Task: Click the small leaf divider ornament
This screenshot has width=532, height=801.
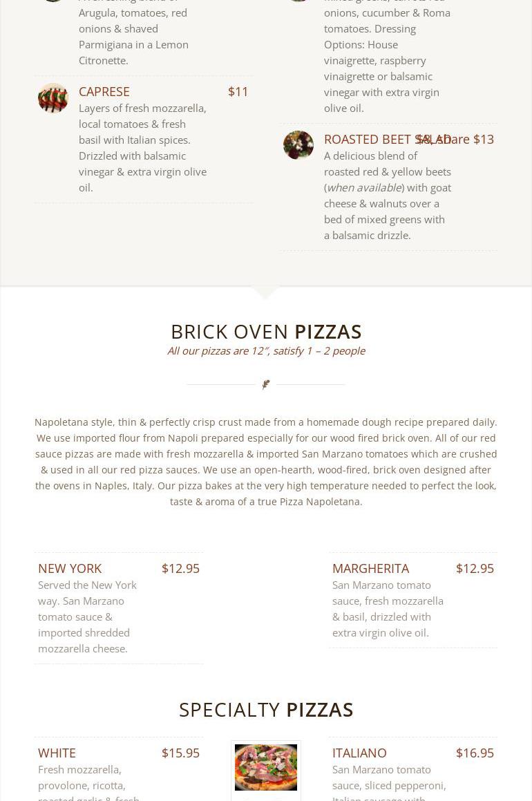Action: pos(266,384)
